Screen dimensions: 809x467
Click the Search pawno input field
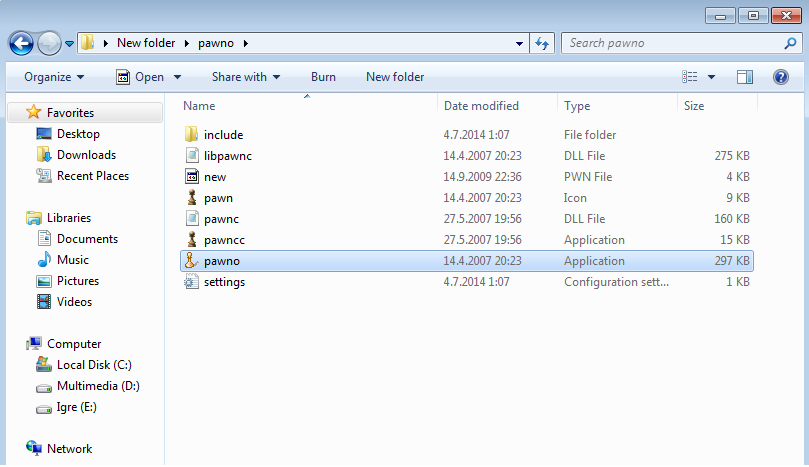[x=670, y=43]
